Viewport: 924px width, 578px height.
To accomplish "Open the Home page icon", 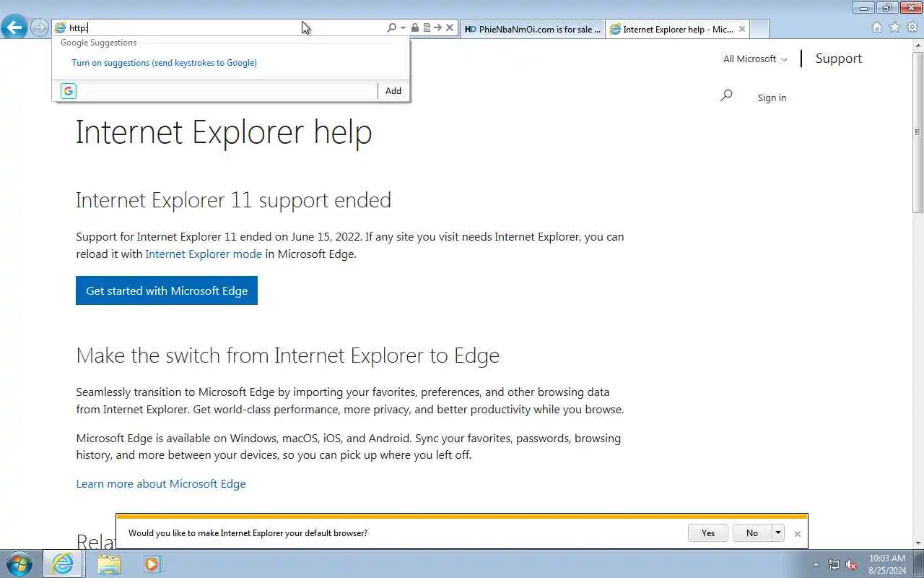I will [876, 27].
